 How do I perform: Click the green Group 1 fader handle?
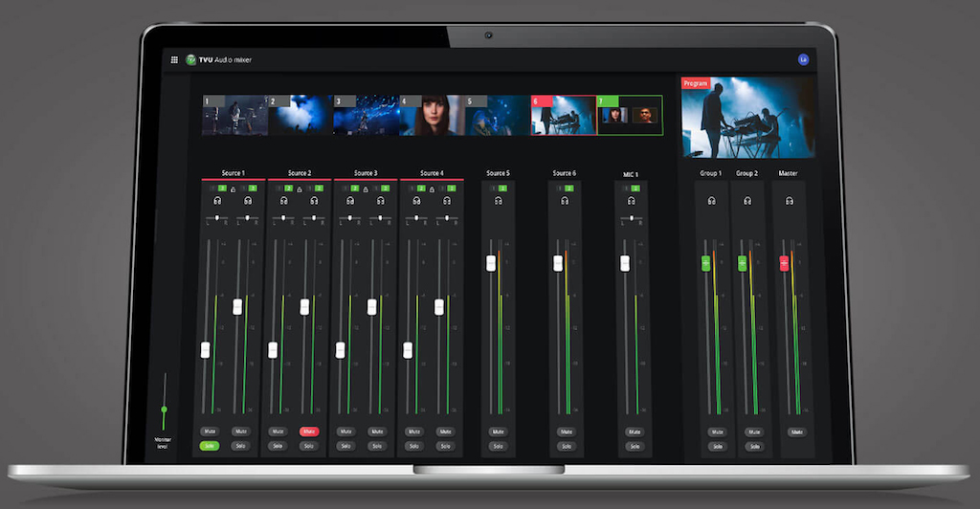[x=705, y=263]
